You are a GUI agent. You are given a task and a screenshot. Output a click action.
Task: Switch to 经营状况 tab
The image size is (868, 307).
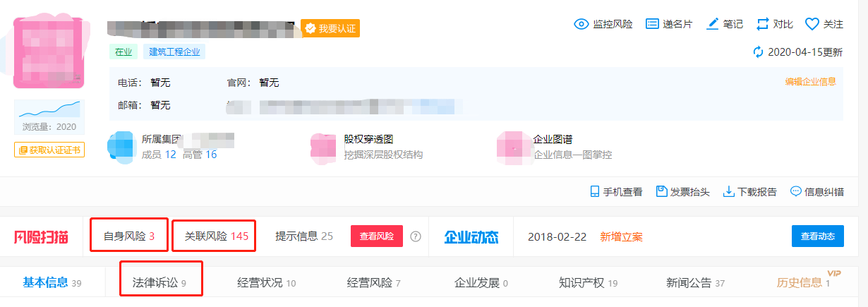point(266,283)
